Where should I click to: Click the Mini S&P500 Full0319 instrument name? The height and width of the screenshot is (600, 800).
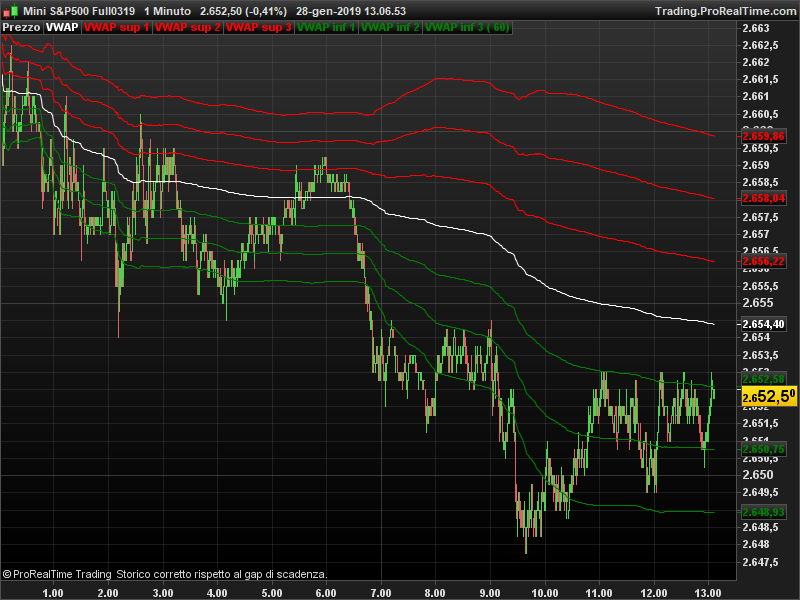pos(79,11)
